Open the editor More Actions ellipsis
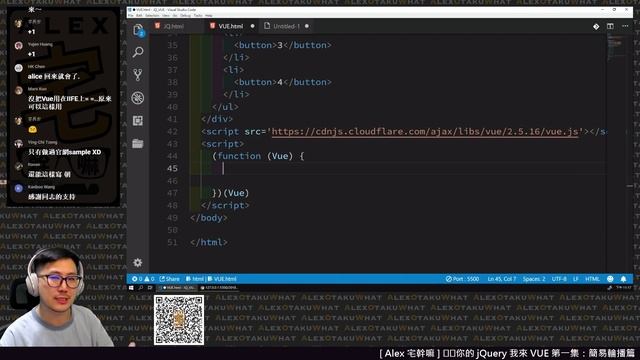The height and width of the screenshot is (360, 640). tap(625, 26)
